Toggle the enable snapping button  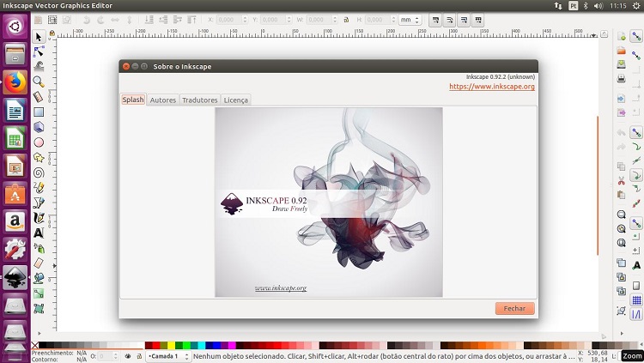coord(636,37)
